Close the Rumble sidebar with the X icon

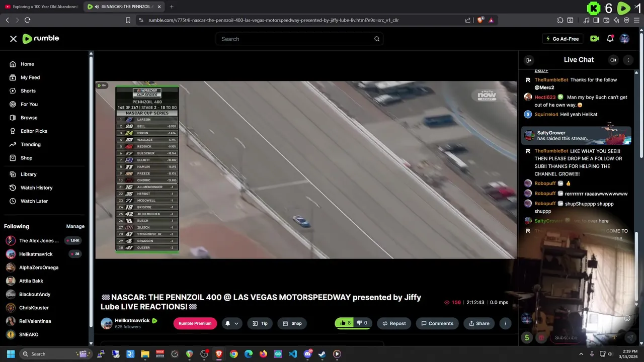click(x=14, y=39)
